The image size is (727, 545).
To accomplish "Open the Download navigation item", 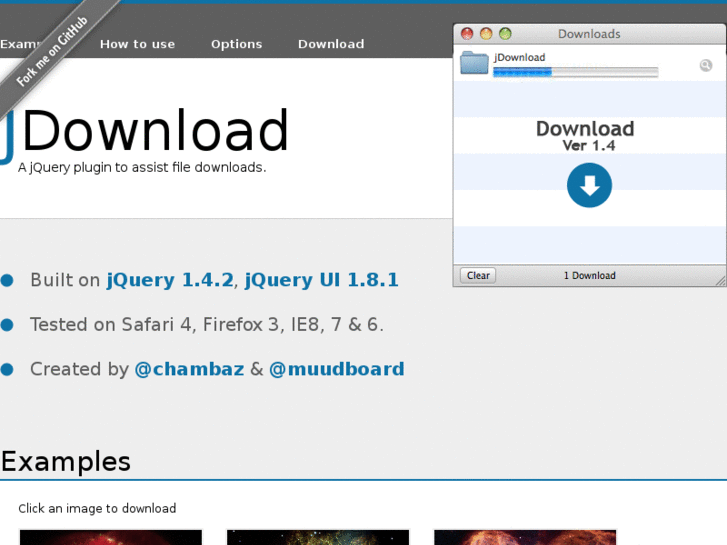I will (x=331, y=44).
